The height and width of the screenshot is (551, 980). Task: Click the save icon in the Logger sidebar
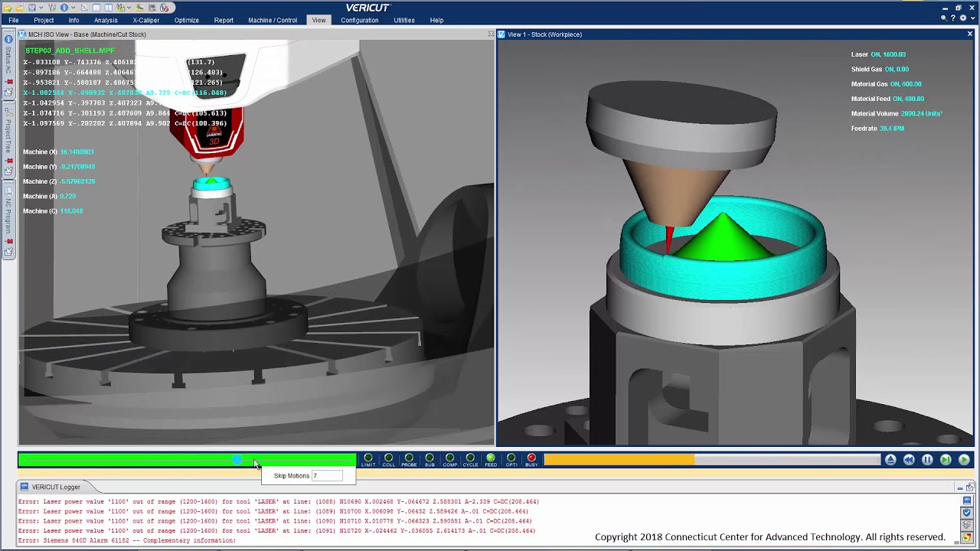pos(967,500)
